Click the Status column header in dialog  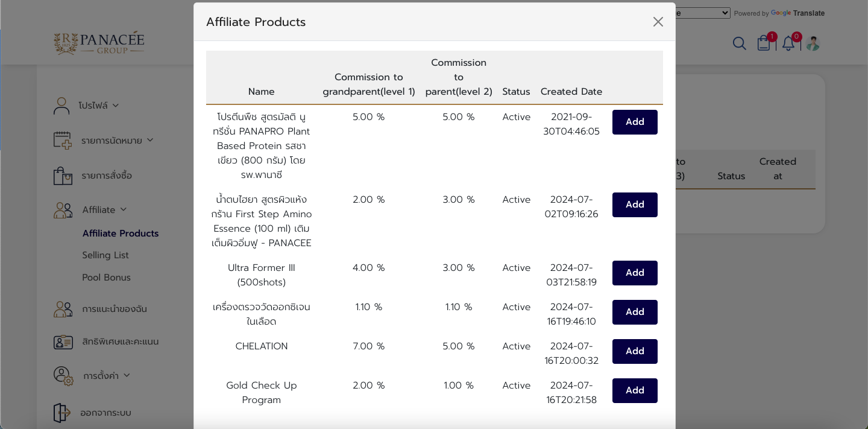516,92
